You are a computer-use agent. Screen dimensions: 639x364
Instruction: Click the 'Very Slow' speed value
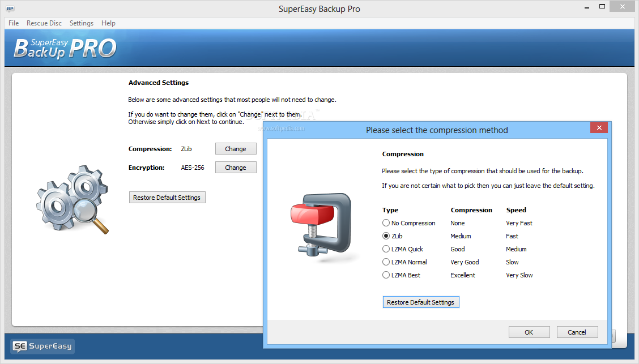click(519, 275)
